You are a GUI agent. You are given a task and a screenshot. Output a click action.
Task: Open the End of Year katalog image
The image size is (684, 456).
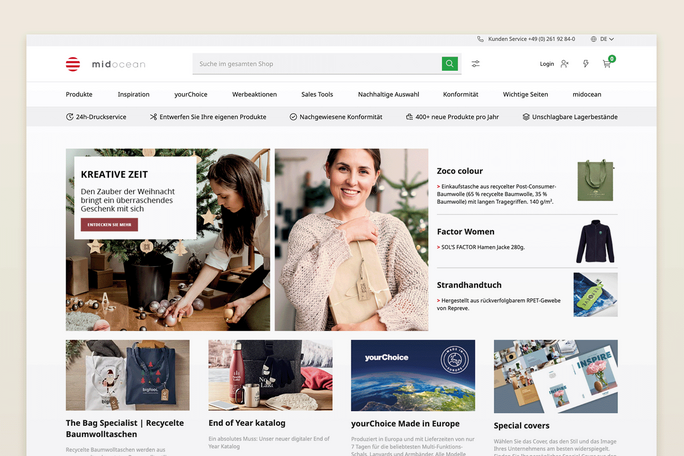tap(270, 375)
